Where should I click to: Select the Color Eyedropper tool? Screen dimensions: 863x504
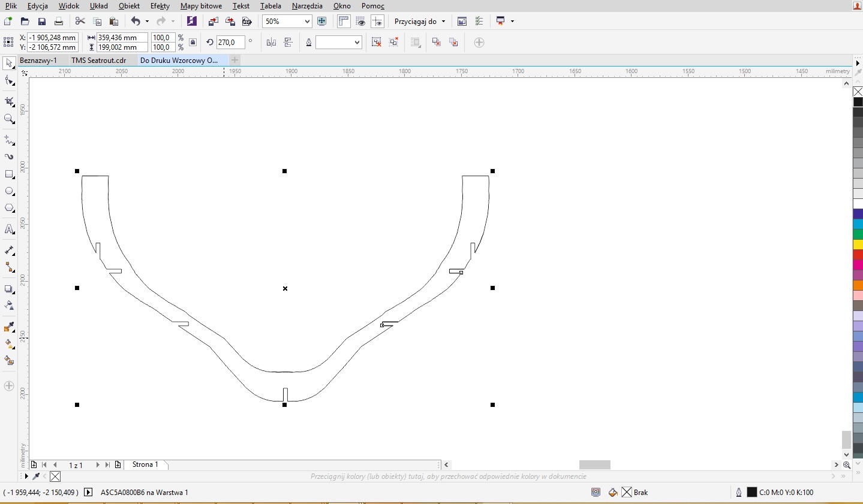pyautogui.click(x=9, y=327)
